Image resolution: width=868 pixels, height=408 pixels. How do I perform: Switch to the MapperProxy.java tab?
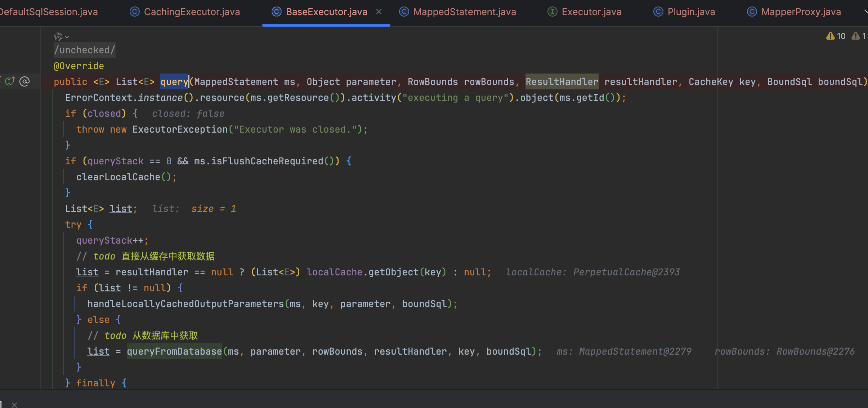(x=801, y=12)
